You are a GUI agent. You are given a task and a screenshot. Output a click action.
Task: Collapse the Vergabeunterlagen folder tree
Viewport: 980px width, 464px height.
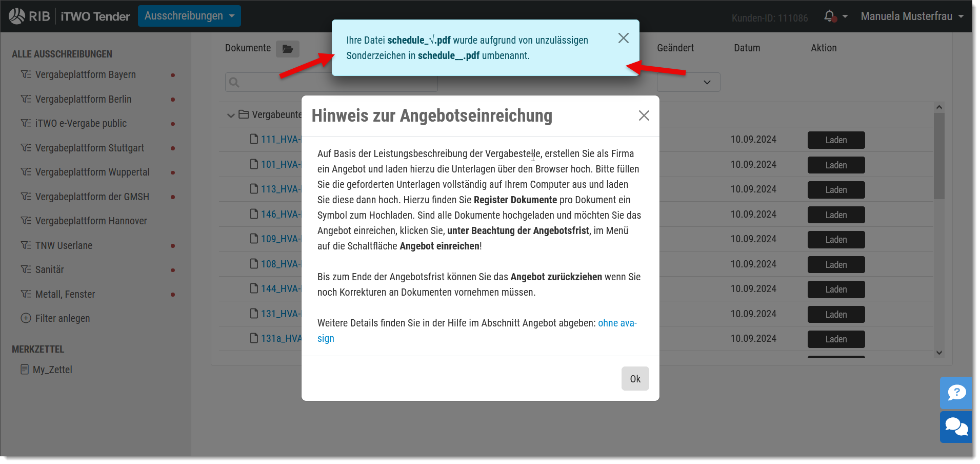(x=231, y=115)
